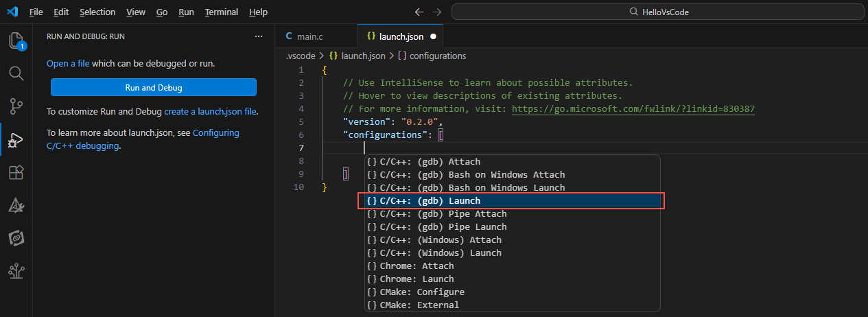The height and width of the screenshot is (317, 868).
Task: Open the go.microsoft.com fwlink URL
Action: (x=633, y=109)
